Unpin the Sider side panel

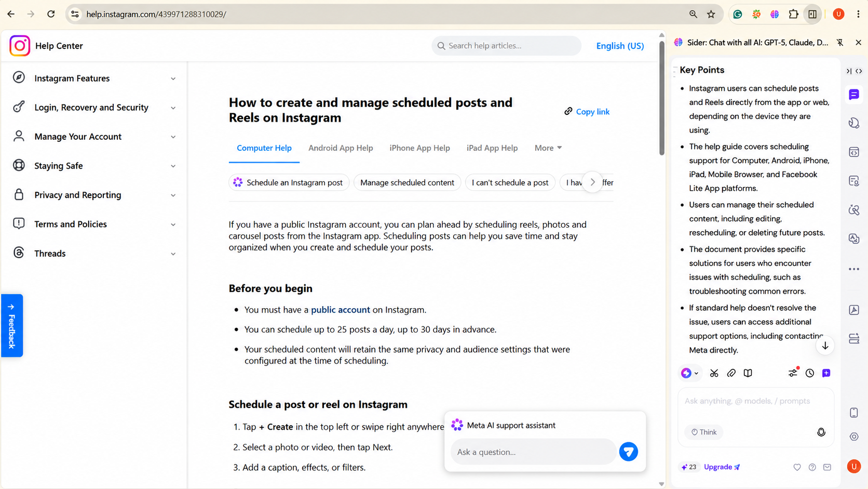point(840,43)
